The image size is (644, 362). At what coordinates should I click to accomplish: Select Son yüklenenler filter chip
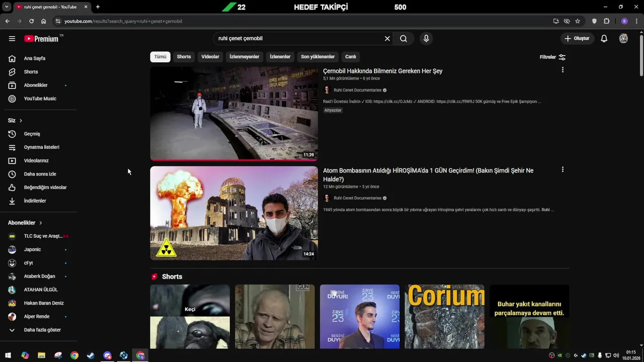click(318, 57)
